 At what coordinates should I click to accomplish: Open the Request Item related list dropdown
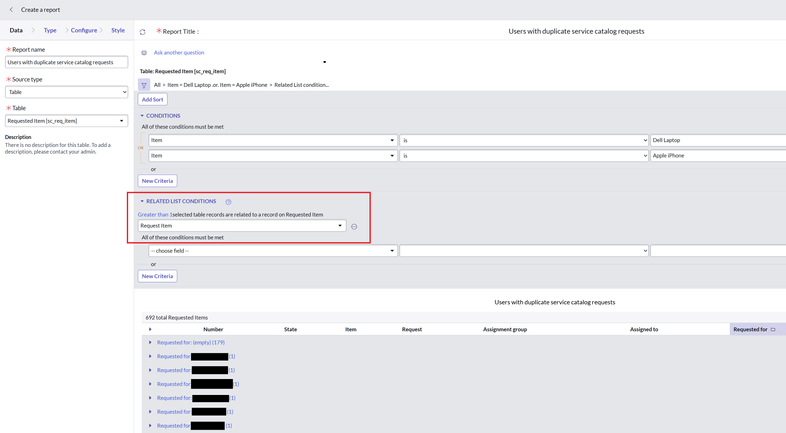[242, 226]
